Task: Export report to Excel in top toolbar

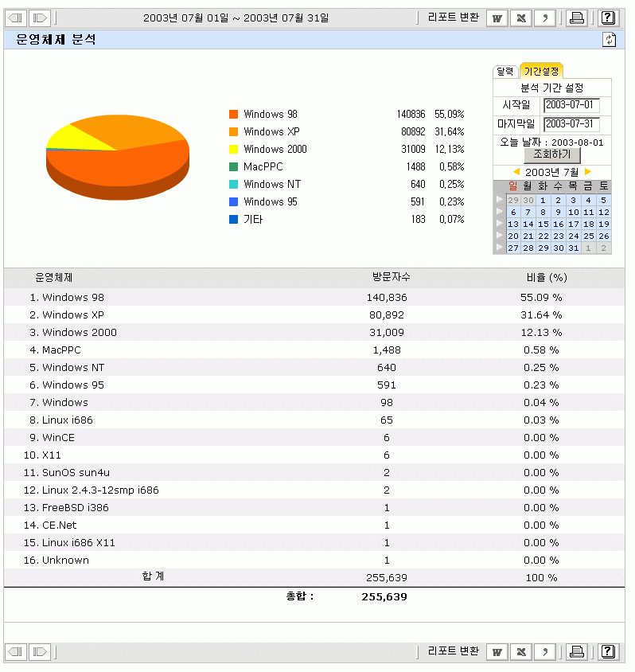Action: 521,18
